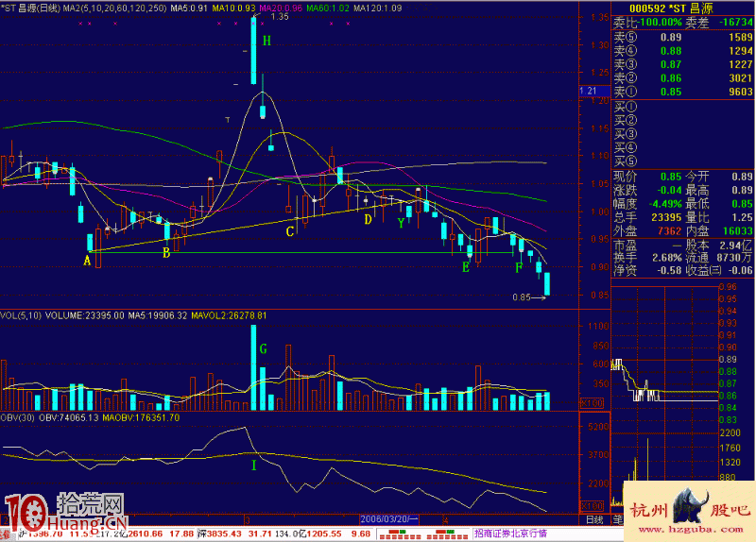The width and height of the screenshot is (756, 542).
Task: Select the 1.21 cursor price tag on the axis
Action: (594, 91)
